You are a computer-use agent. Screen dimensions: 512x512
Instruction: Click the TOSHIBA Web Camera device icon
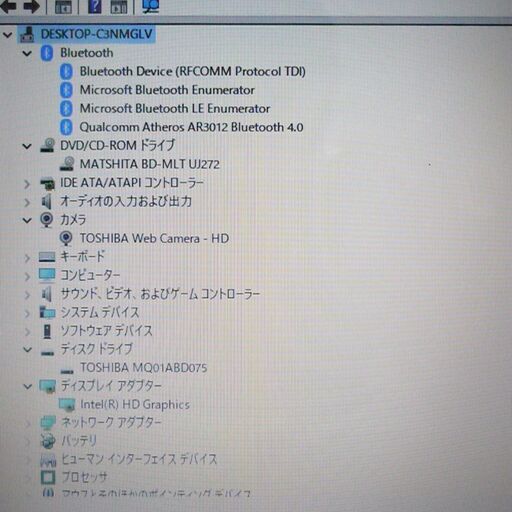click(x=66, y=239)
